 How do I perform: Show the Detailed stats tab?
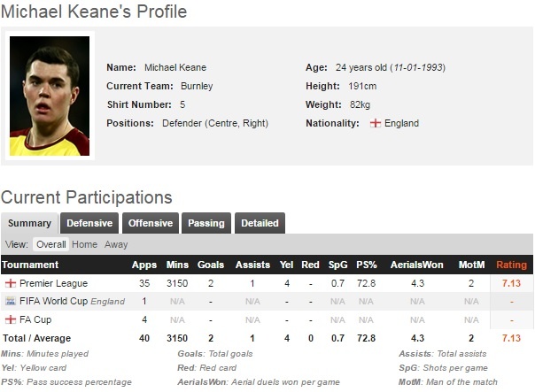click(x=260, y=223)
